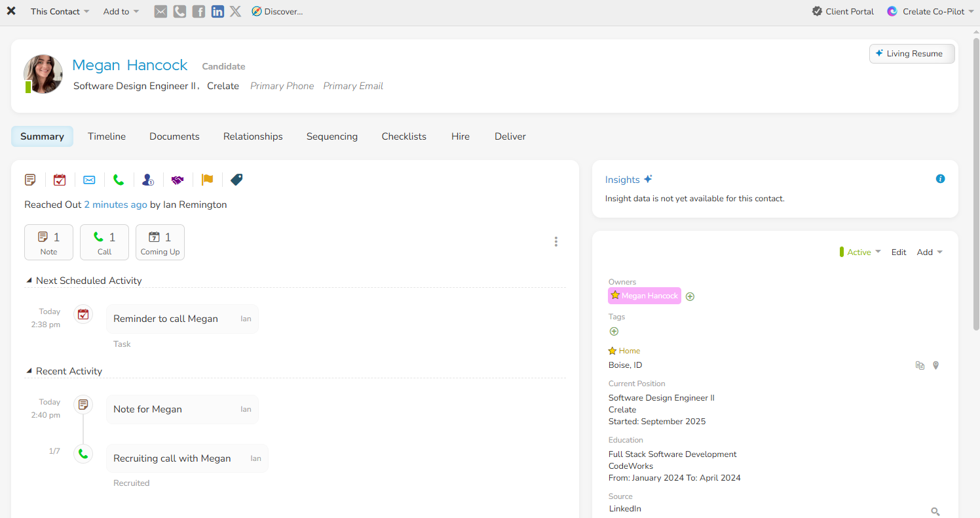Click the Living Resume button
The width and height of the screenshot is (980, 518).
912,54
